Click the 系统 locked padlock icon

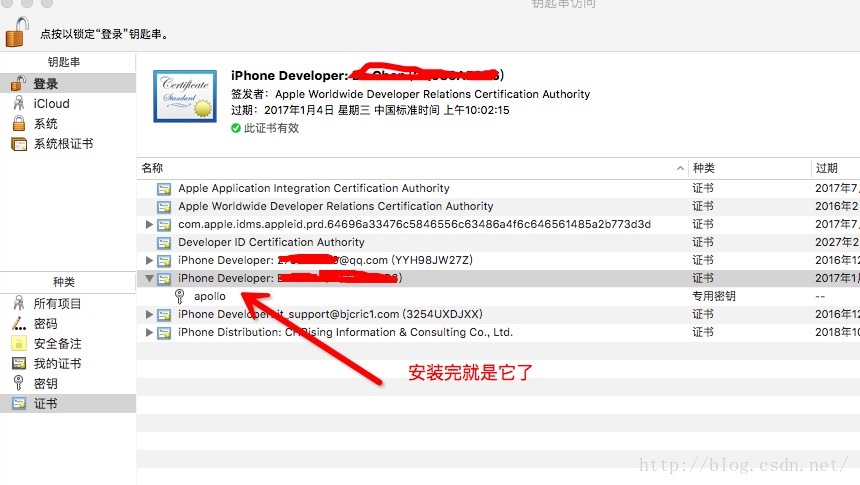(19, 123)
